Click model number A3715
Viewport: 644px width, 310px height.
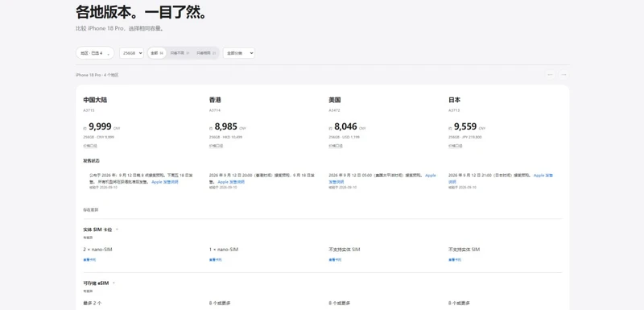coord(89,110)
